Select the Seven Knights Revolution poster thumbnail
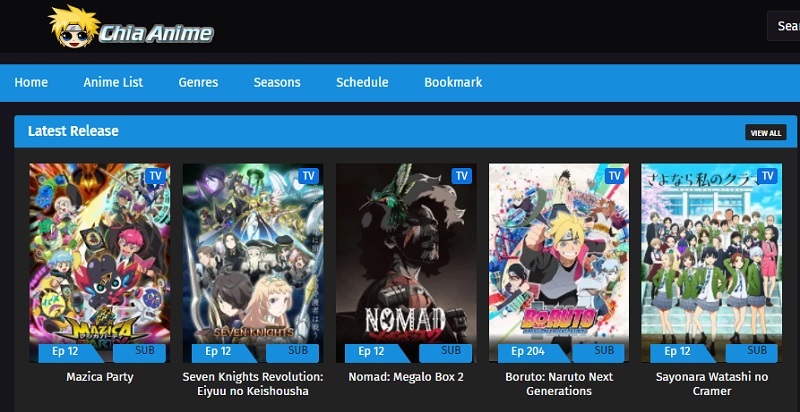Image resolution: width=800 pixels, height=412 pixels. click(x=253, y=263)
